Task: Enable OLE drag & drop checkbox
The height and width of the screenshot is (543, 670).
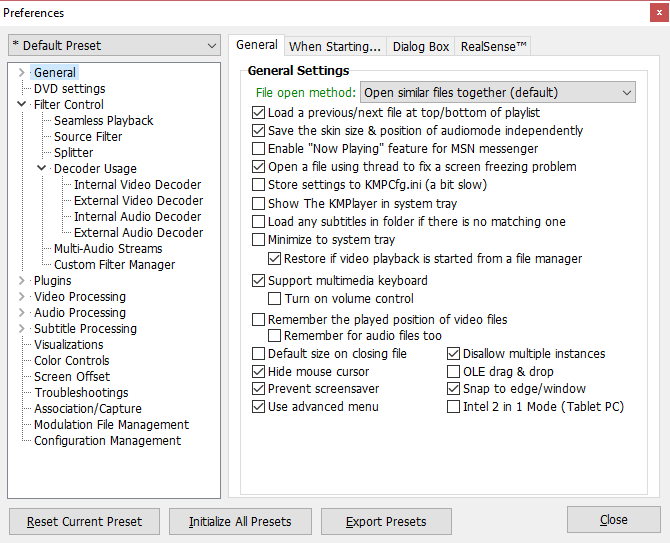Action: [x=453, y=371]
